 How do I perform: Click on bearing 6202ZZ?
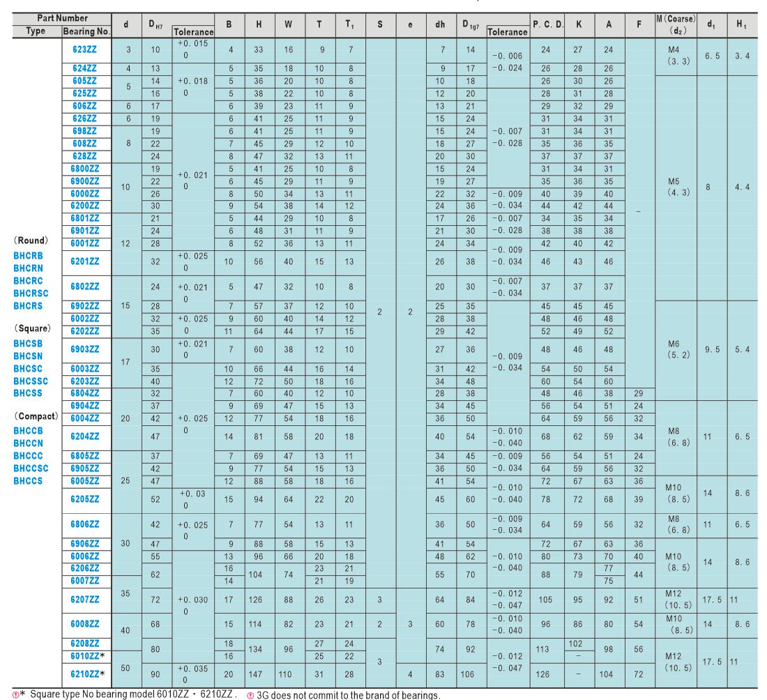(84, 331)
